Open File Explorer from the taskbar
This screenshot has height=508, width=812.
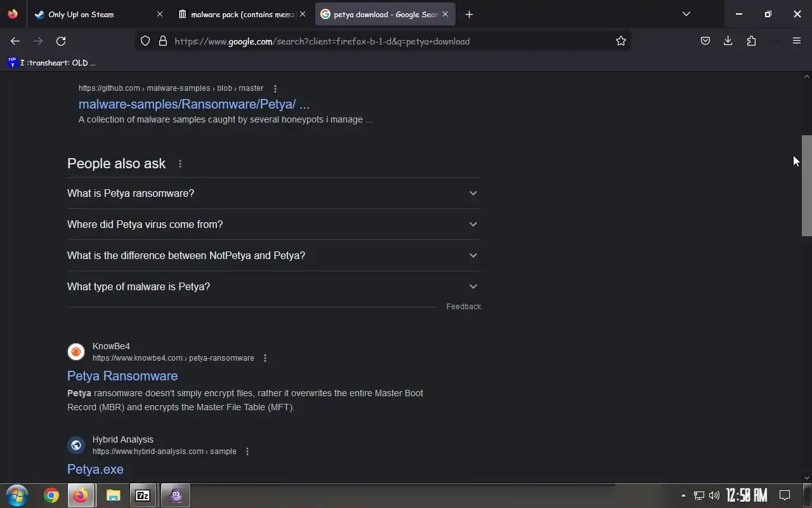tap(113, 495)
